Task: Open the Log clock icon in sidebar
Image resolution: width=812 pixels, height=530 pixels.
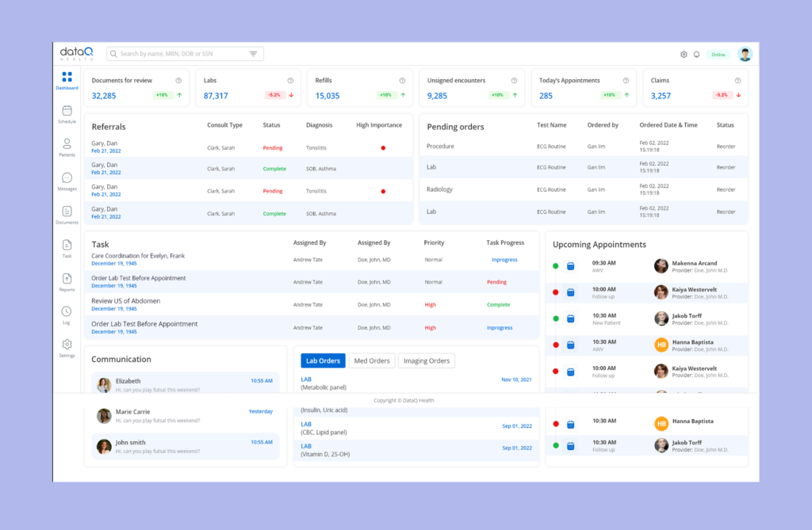Action: click(x=67, y=311)
